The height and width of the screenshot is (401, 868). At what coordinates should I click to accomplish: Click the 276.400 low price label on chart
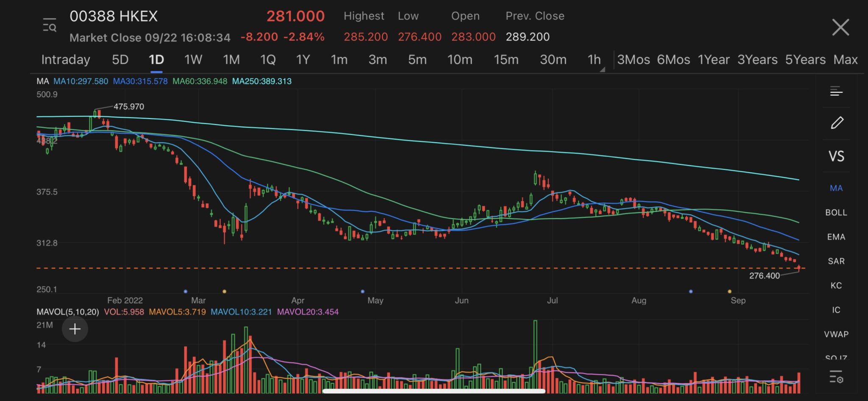(x=764, y=276)
